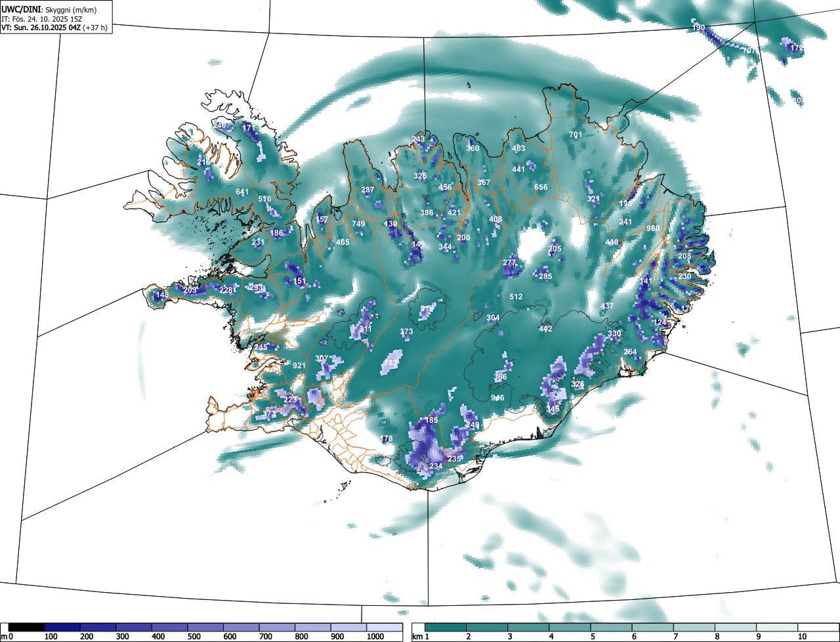The image size is (840, 642).
Task: Click the 'km' unit label of right scale
Action: (417, 637)
